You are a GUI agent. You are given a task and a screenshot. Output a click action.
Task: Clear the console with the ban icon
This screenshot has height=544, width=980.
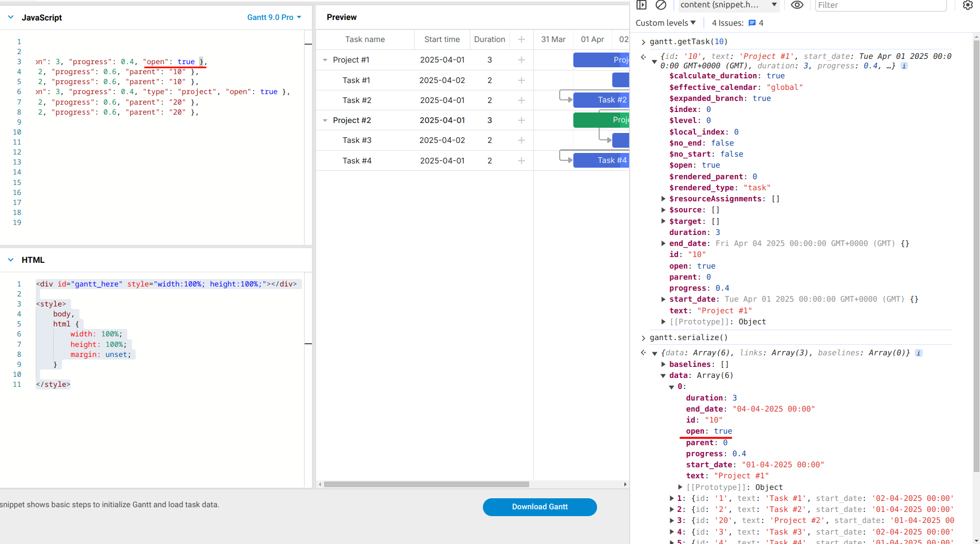661,5
